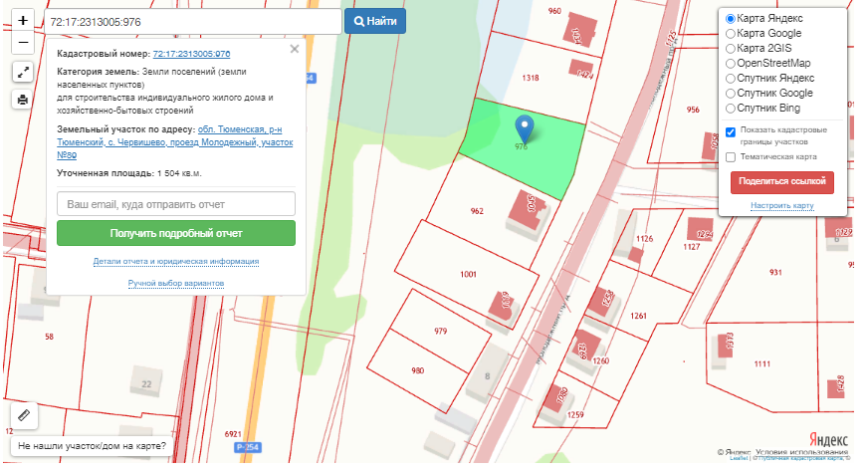Activate the ruler measurement tool

coord(24,415)
